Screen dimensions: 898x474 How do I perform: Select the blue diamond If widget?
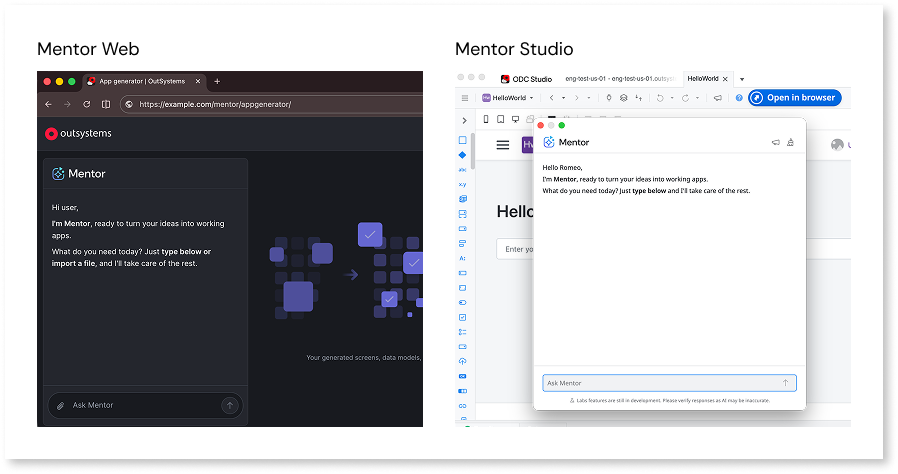click(x=463, y=155)
